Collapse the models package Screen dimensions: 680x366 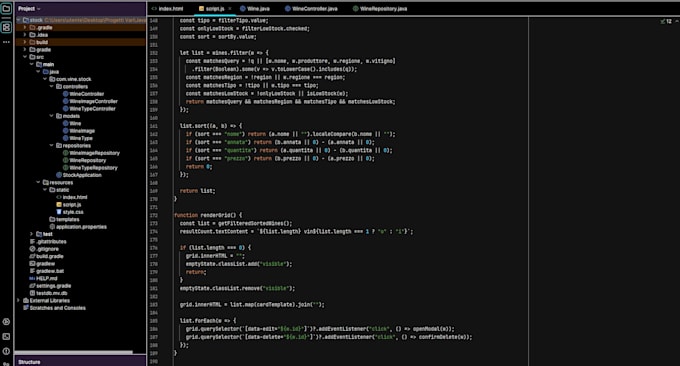coord(52,116)
